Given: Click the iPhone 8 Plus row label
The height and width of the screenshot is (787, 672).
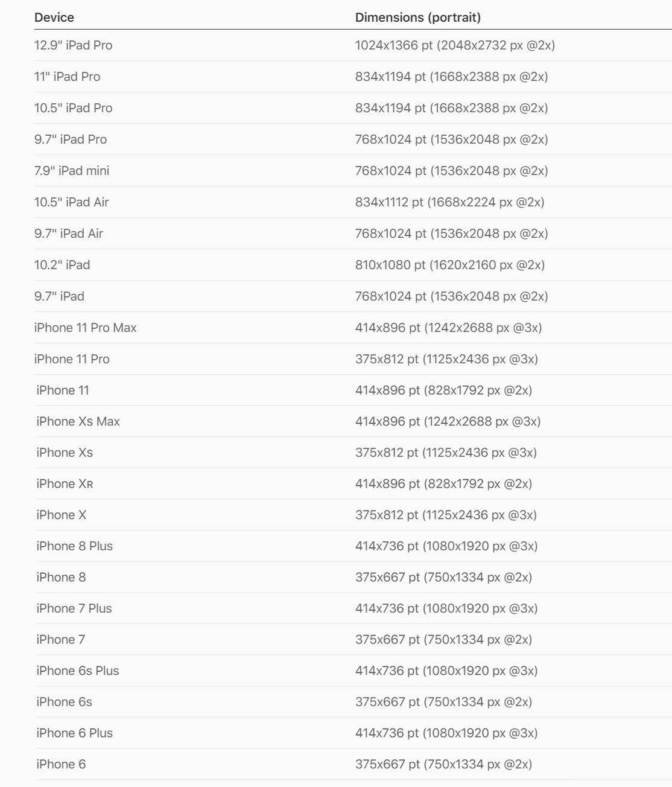Looking at the screenshot, I should point(74,546).
